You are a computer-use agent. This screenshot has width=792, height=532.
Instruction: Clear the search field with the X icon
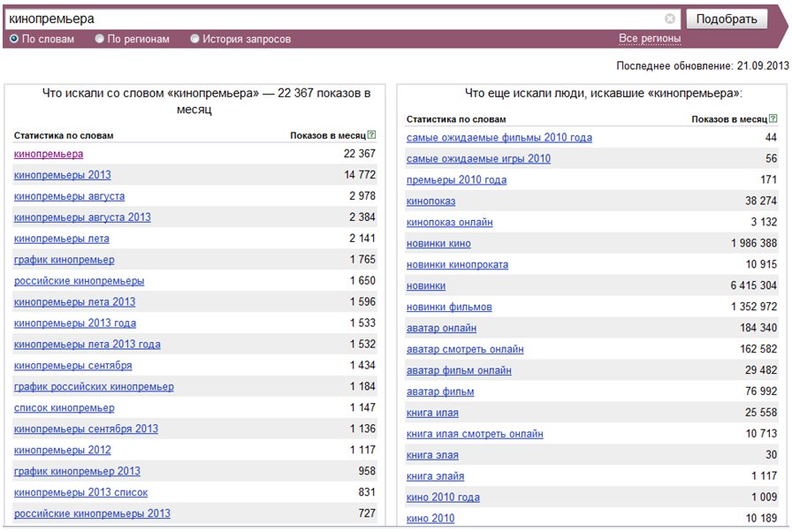click(x=670, y=19)
